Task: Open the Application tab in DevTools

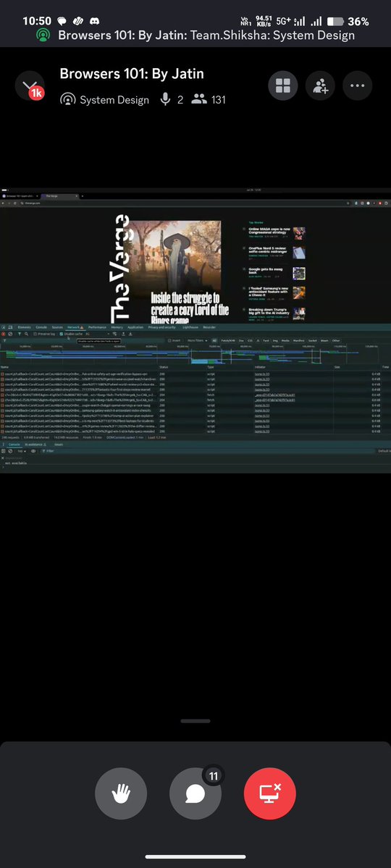Action: (135, 327)
